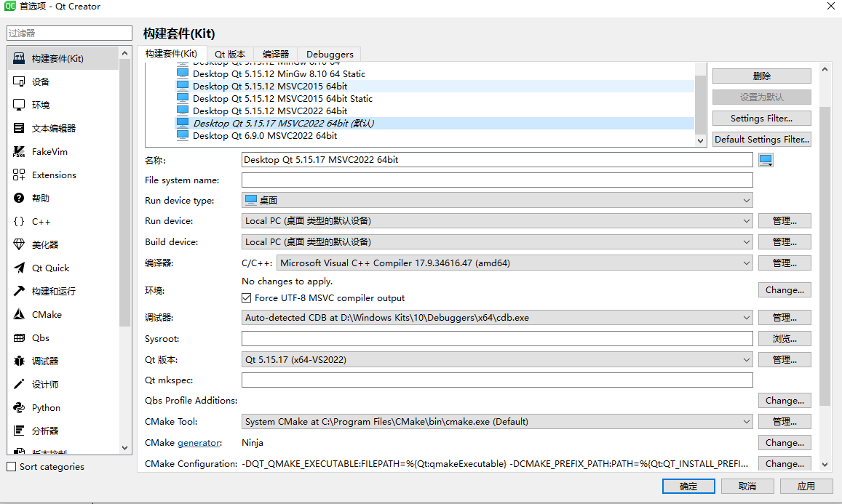Expand the C/C++ compiler dropdown
Viewport: 842px width, 504px height.
[x=746, y=263]
